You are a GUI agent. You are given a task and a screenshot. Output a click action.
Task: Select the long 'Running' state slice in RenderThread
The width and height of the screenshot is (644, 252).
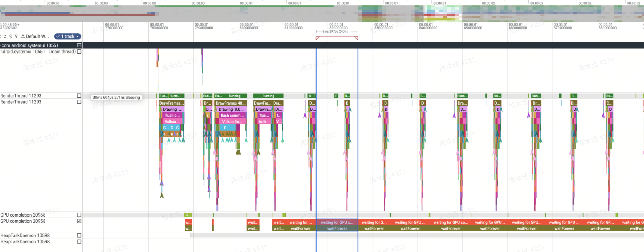268,96
